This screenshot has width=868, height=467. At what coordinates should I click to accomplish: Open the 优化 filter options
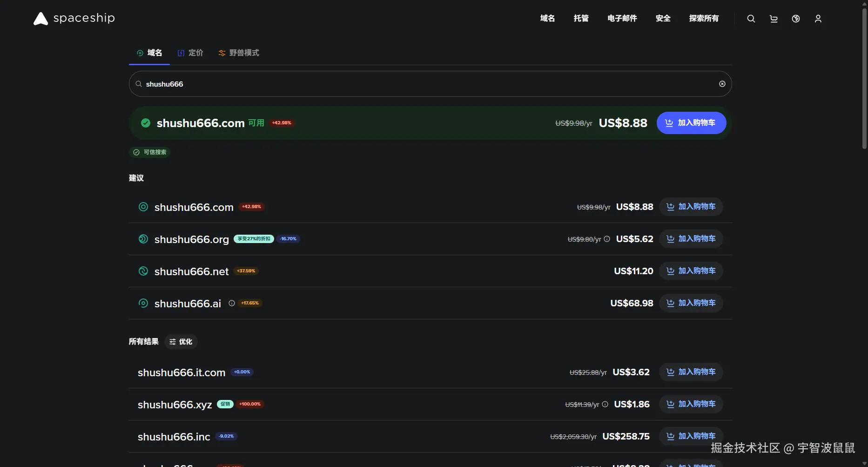[x=181, y=342]
